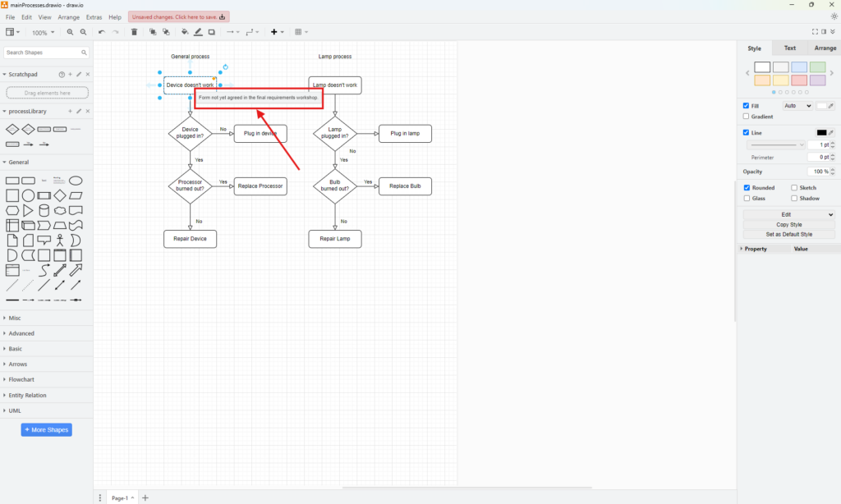This screenshot has width=841, height=504.
Task: Click the Line Color pencil icon
Action: 198,32
